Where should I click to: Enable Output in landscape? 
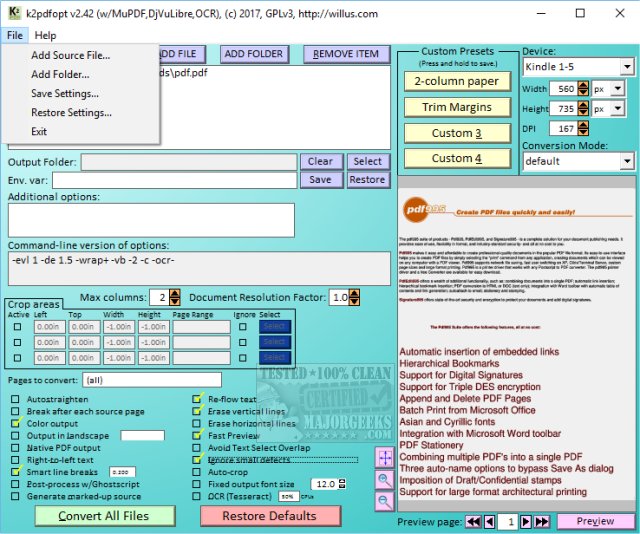click(15, 436)
